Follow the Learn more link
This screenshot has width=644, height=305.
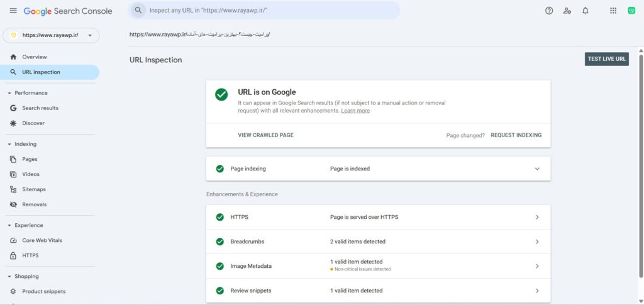click(355, 111)
